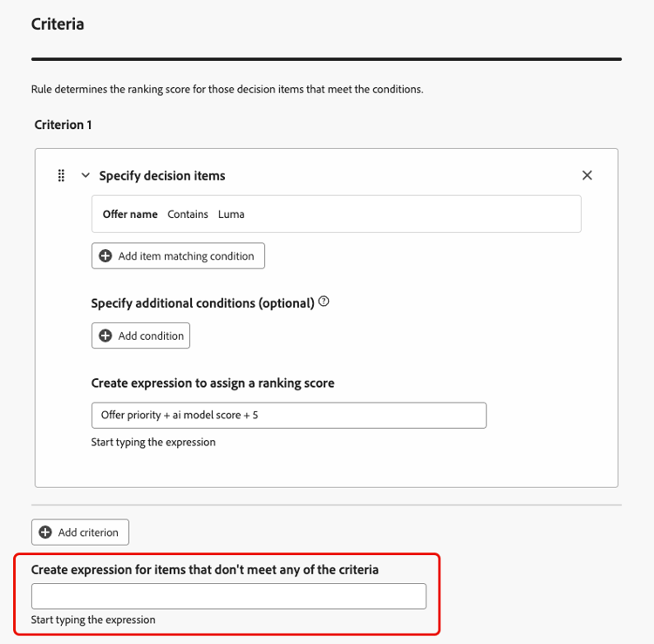This screenshot has width=654, height=644.
Task: Hit the plus icon on Add criterion
Action: coord(45,532)
